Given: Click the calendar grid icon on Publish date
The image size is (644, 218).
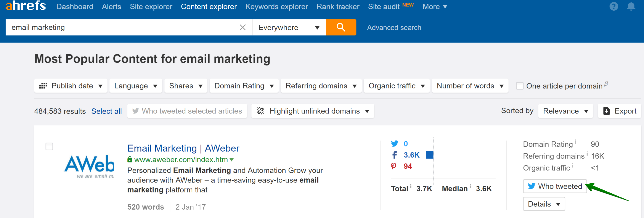Looking at the screenshot, I should tap(43, 85).
